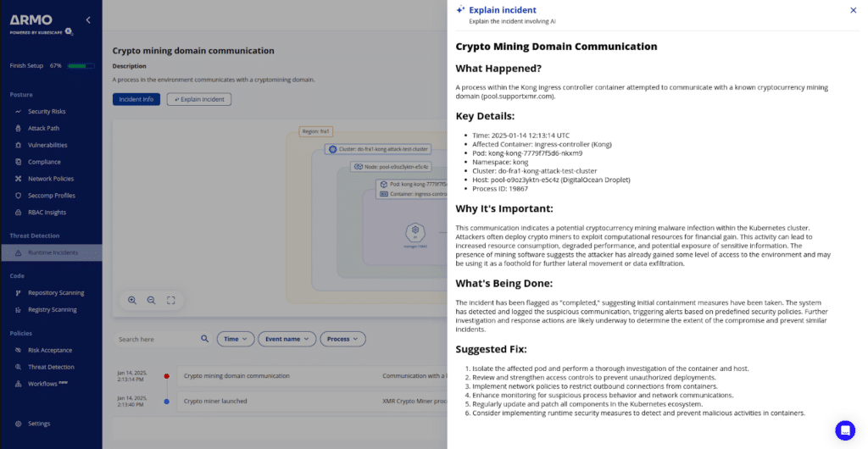The width and height of the screenshot is (868, 449).
Task: Click blue timeline marker for 2:13:40 PM
Action: pos(167,402)
